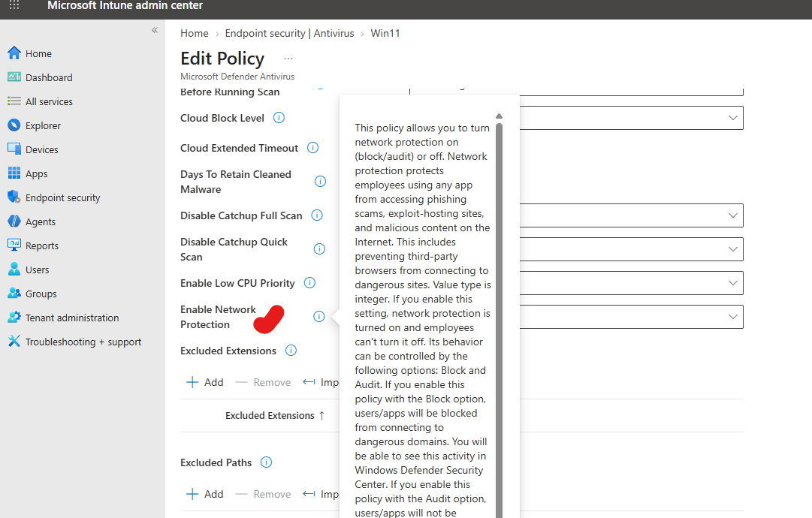Click Remove under Excluded Extensions

click(263, 382)
